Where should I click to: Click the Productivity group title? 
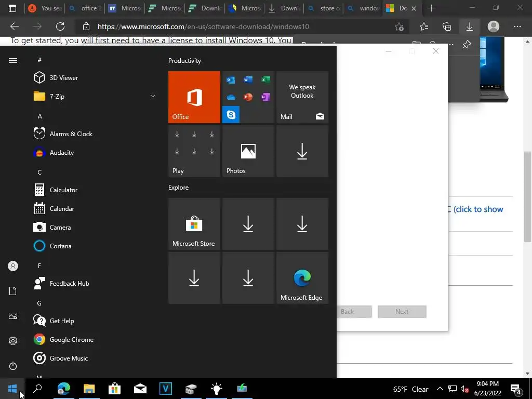pyautogui.click(x=184, y=61)
